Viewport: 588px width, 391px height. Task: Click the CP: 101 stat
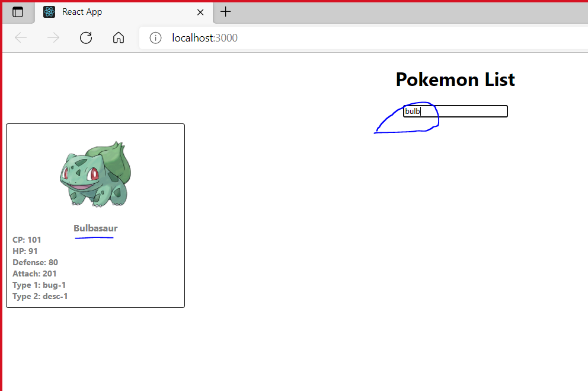coord(27,240)
